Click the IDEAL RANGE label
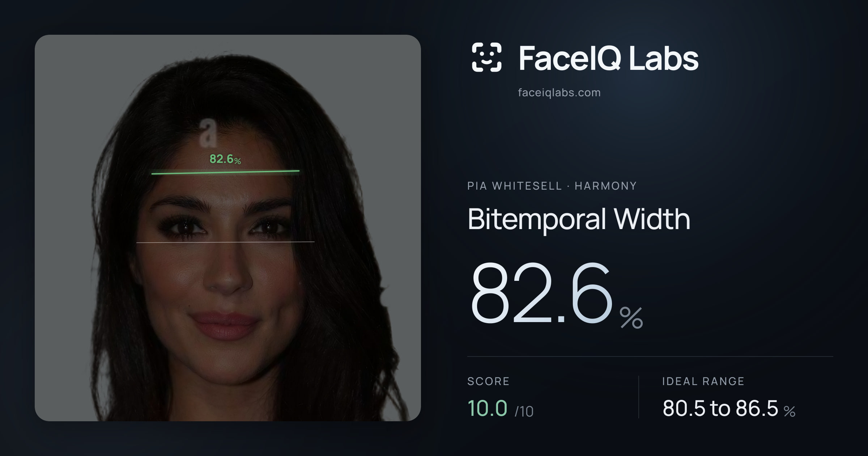The width and height of the screenshot is (868, 456). (703, 381)
